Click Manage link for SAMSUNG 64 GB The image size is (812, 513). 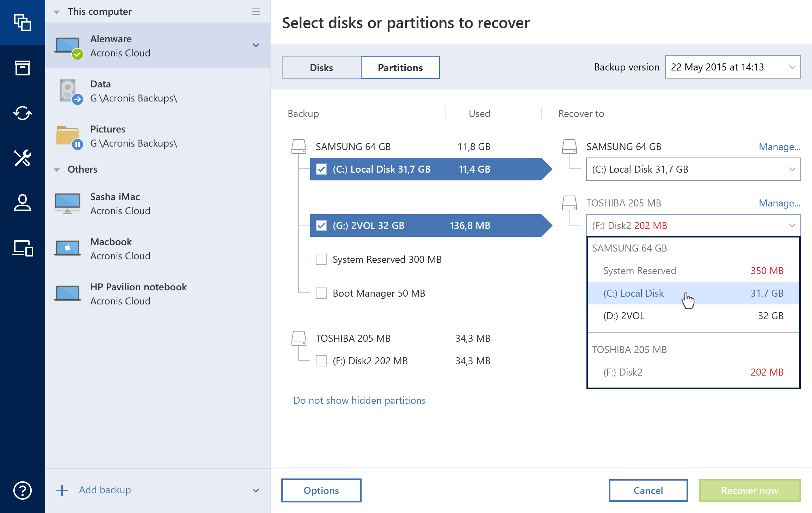click(x=780, y=147)
